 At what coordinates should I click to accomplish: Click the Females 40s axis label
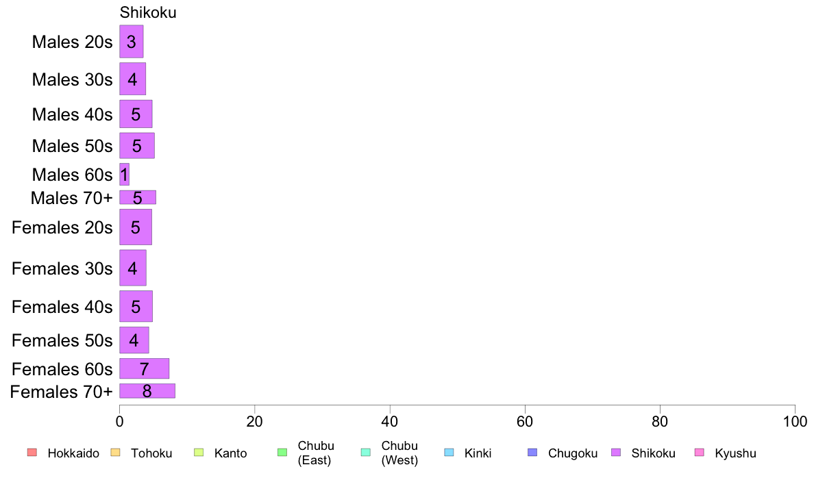[x=62, y=307]
